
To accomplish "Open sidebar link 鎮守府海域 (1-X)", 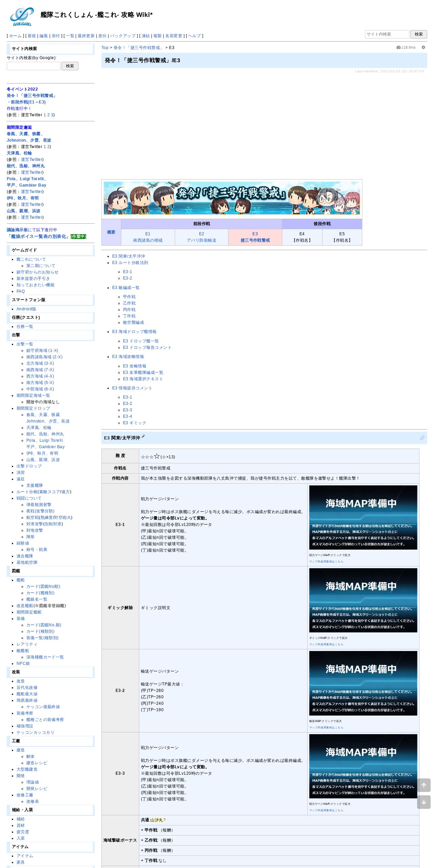I will (42, 351).
